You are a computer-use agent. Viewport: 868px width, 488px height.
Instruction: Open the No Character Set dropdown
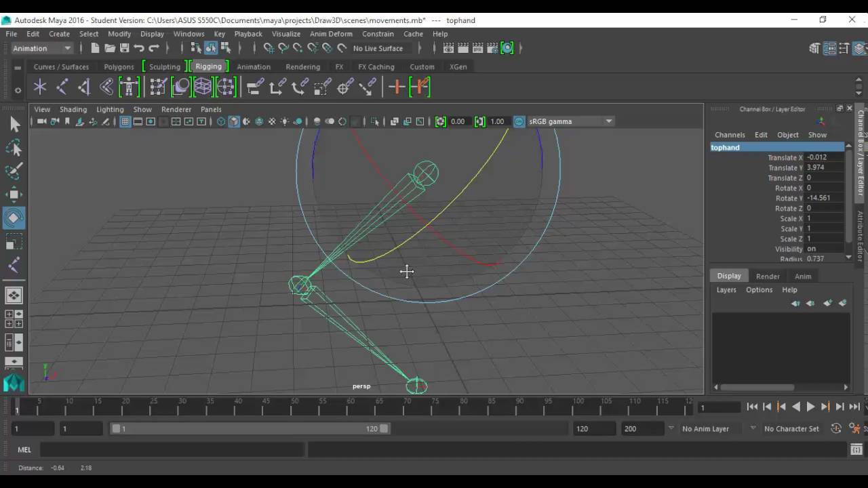pyautogui.click(x=791, y=428)
